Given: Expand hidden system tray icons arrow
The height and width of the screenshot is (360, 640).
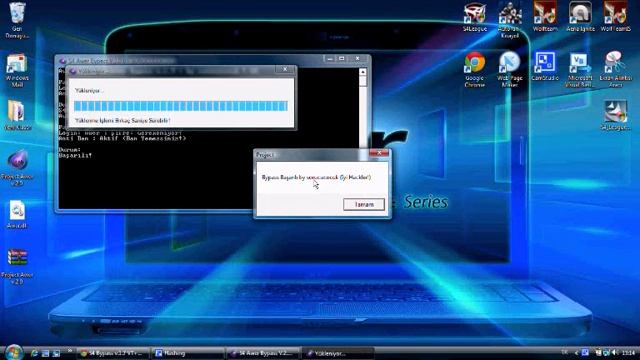Looking at the screenshot, I should (x=576, y=353).
